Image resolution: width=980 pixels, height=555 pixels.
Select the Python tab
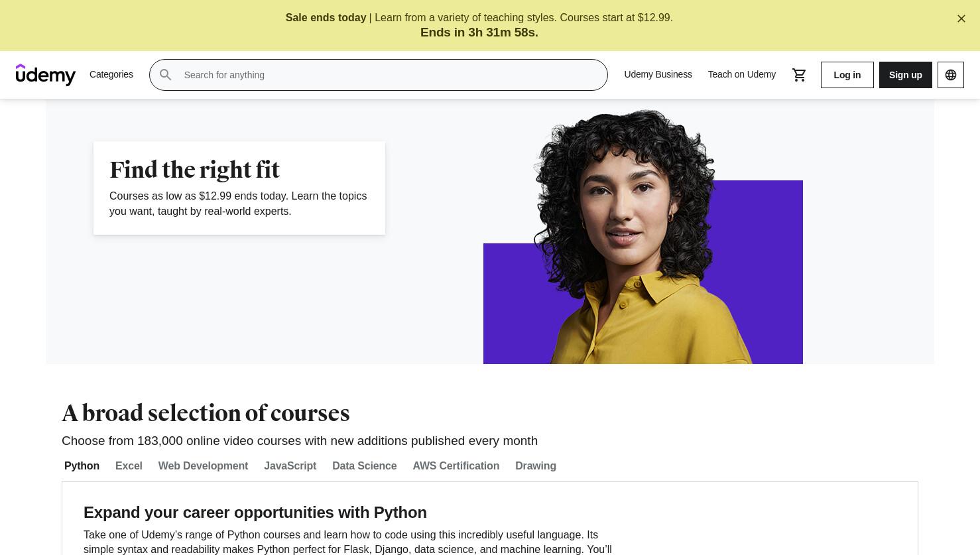click(82, 465)
